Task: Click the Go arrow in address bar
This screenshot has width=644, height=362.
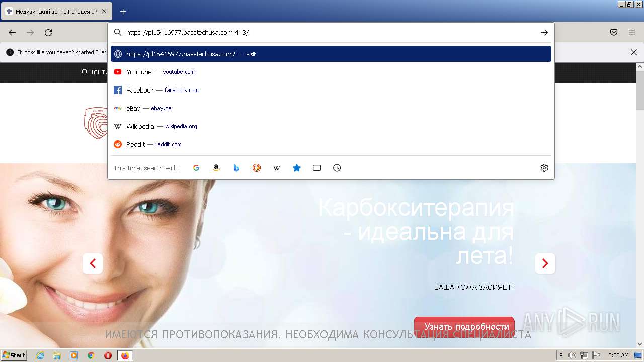Action: point(544,32)
